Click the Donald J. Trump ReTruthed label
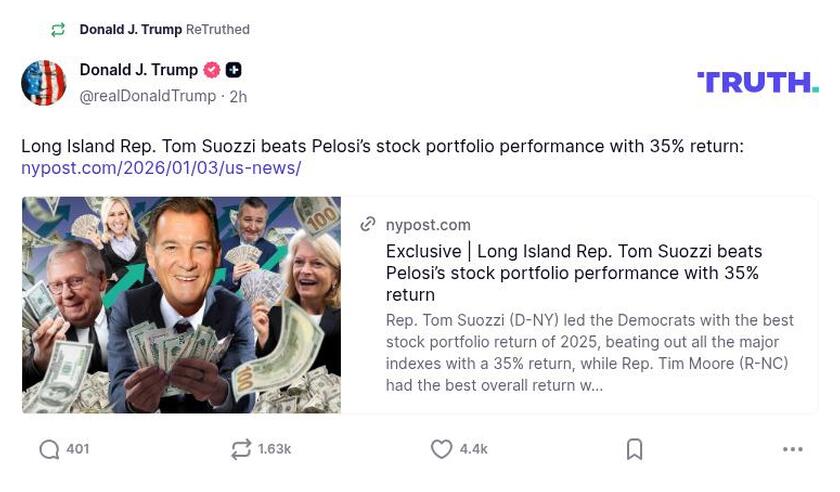840x492 pixels. (164, 30)
